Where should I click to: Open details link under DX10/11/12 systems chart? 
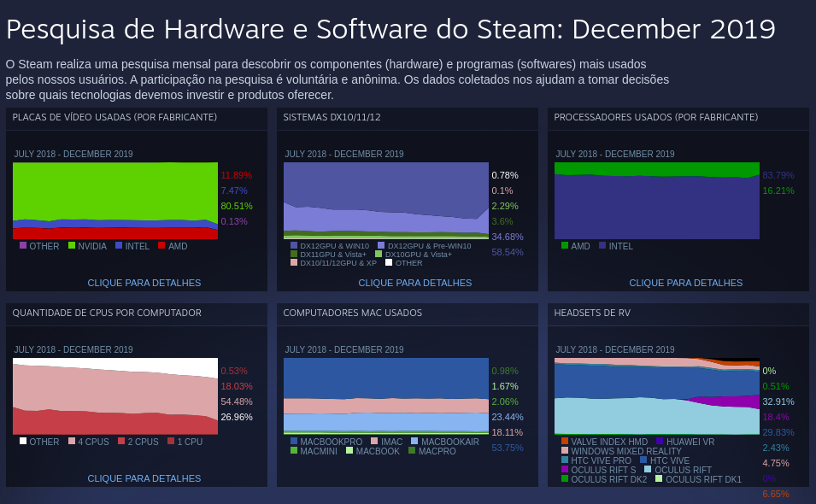coord(414,283)
